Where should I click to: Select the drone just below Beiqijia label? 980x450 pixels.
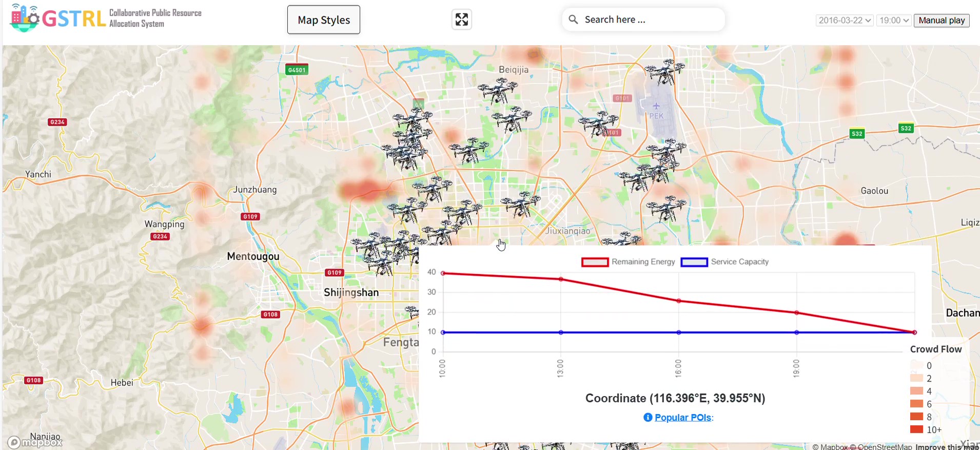[x=498, y=90]
